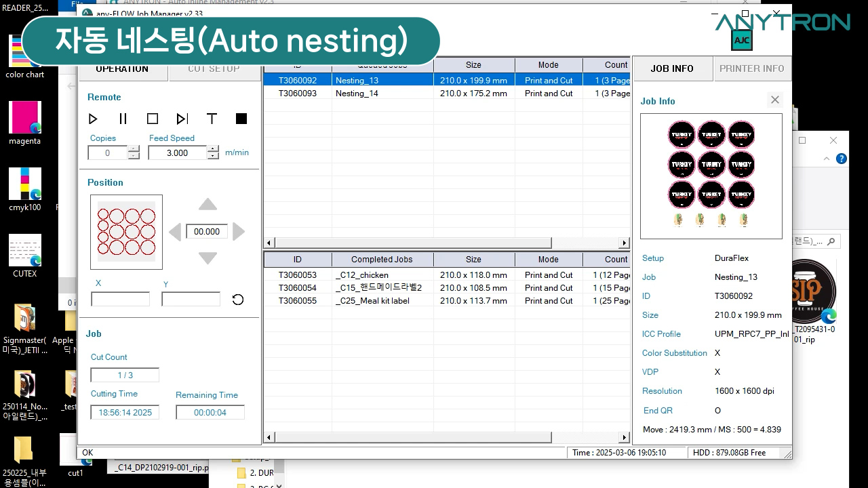Decrease Feed Speed with down spinner

point(213,157)
